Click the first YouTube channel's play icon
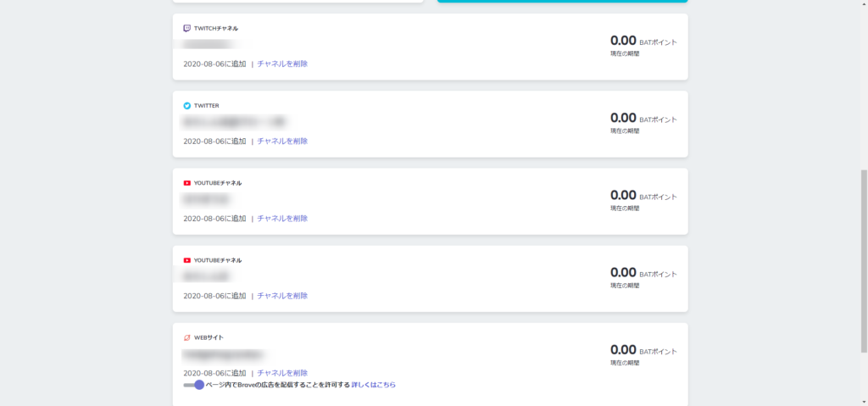Image resolution: width=868 pixels, height=406 pixels. coord(187,183)
